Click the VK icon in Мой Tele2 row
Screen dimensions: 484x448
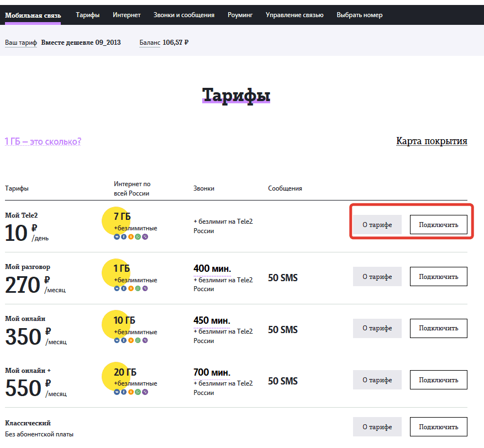(x=117, y=236)
